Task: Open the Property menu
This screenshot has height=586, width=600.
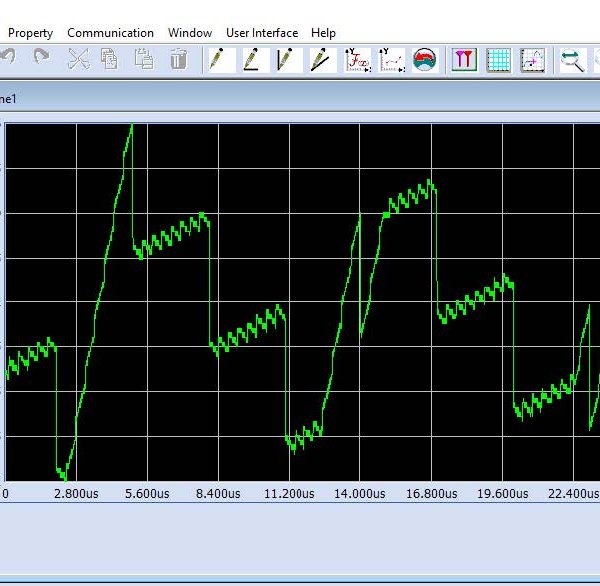Action: (30, 33)
